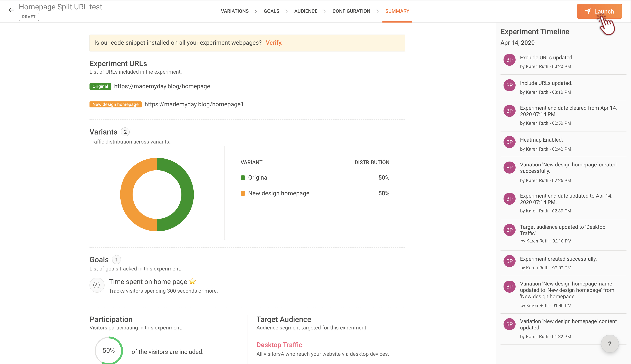
Task: Go to the Variations step
Action: coord(234,11)
